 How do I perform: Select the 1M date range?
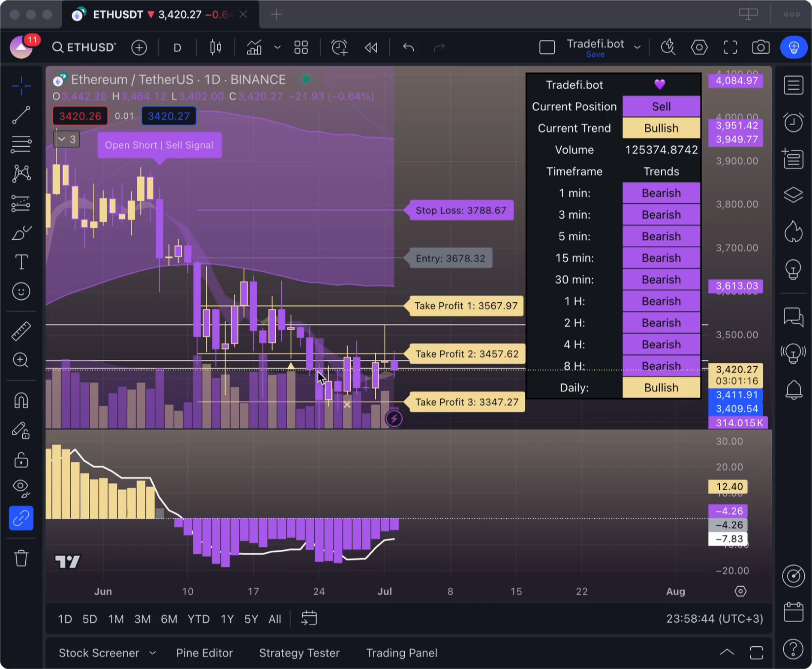coord(116,619)
